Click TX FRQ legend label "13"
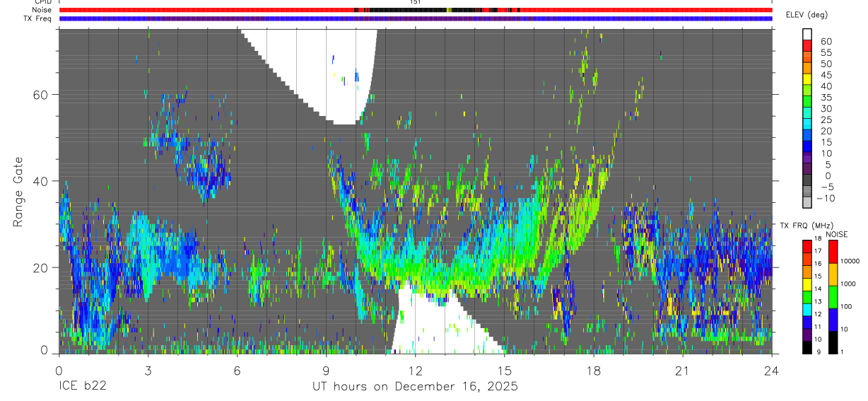 coord(818,302)
